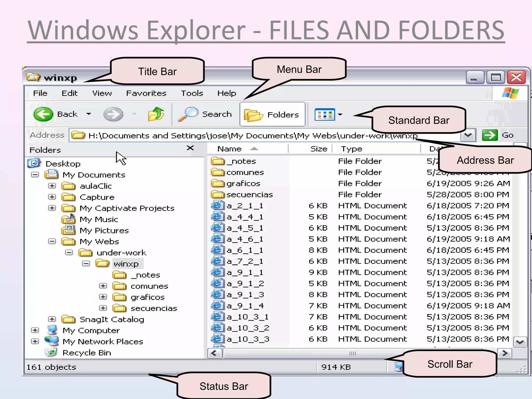
Task: Select My Network Places icon
Action: pos(52,341)
